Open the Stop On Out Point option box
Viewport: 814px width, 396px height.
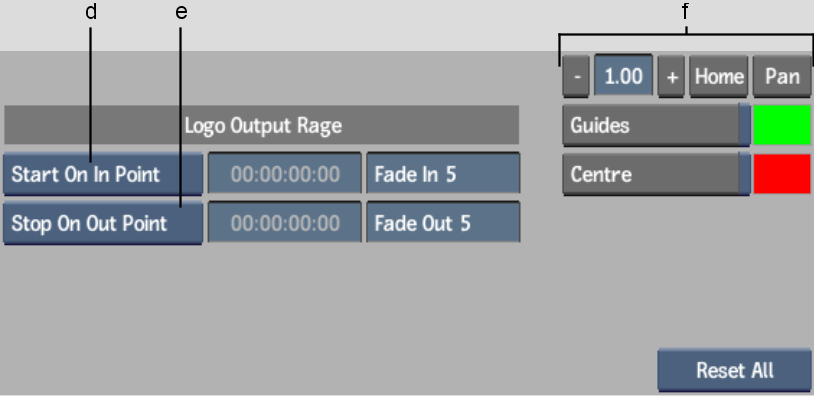103,223
